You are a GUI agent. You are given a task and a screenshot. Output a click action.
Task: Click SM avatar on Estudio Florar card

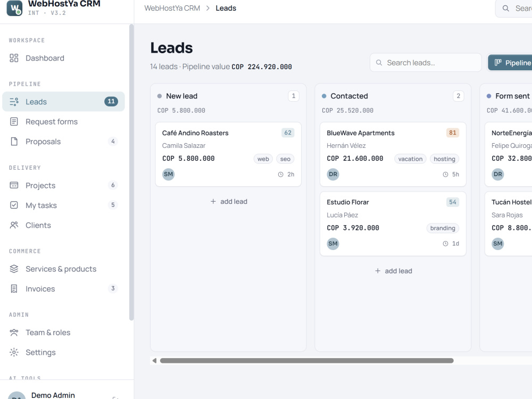tap(333, 244)
